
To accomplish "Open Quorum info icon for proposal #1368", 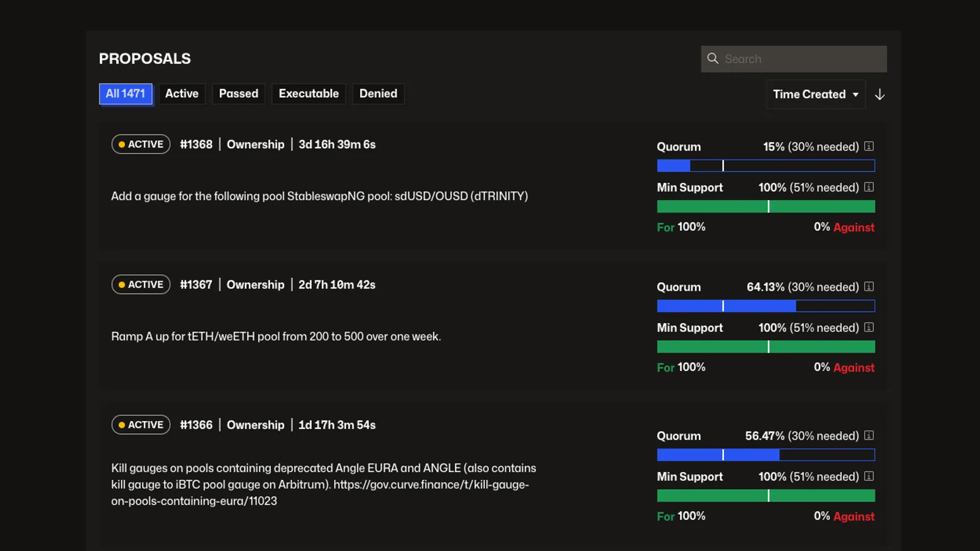I will click(869, 146).
